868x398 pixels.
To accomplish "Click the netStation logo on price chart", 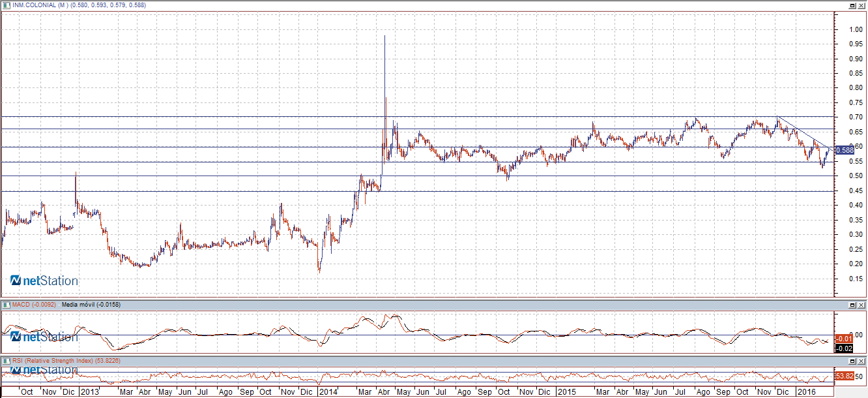I will point(44,281).
